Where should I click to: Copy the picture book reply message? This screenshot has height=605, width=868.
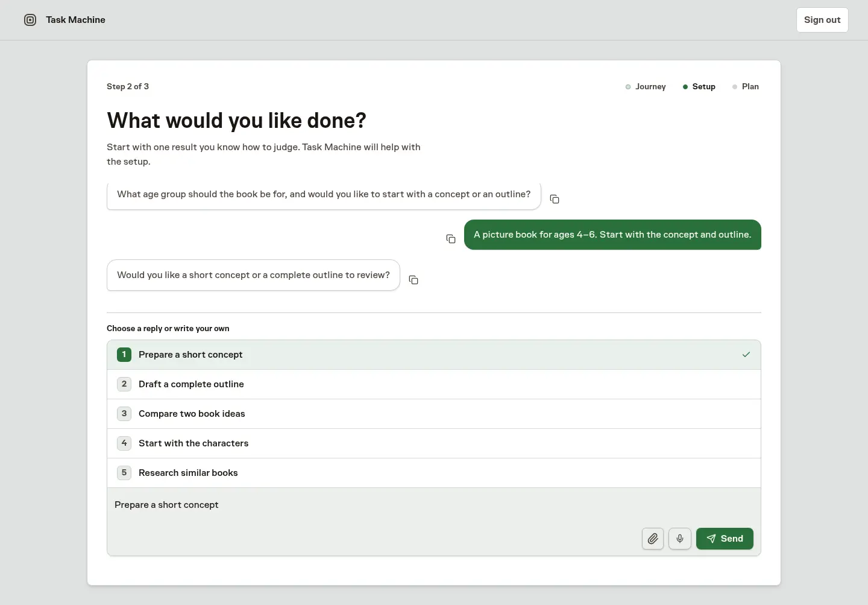tap(451, 239)
